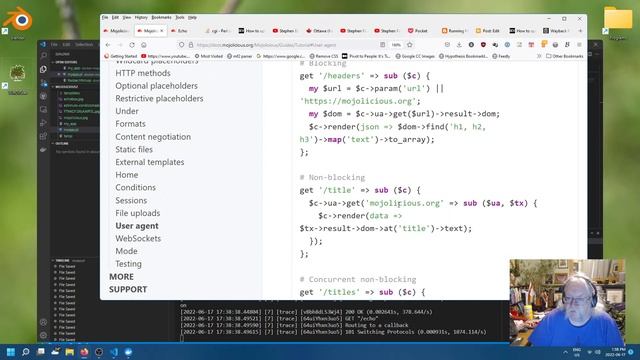Expand the MORE menu heading
640x360 pixels.
pyautogui.click(x=121, y=277)
